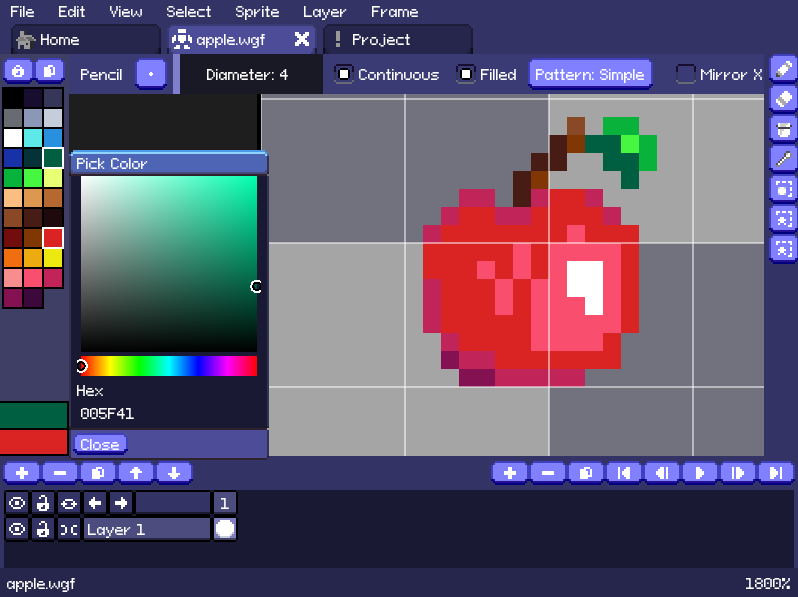The image size is (798, 597).
Task: Toggle the Continuous checkbox
Action: pos(344,74)
